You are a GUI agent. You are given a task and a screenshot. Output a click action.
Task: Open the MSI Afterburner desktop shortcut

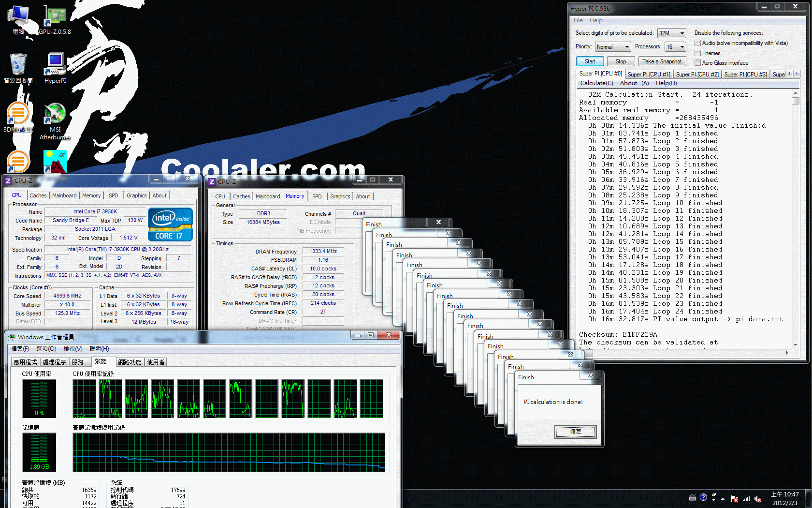coord(55,121)
